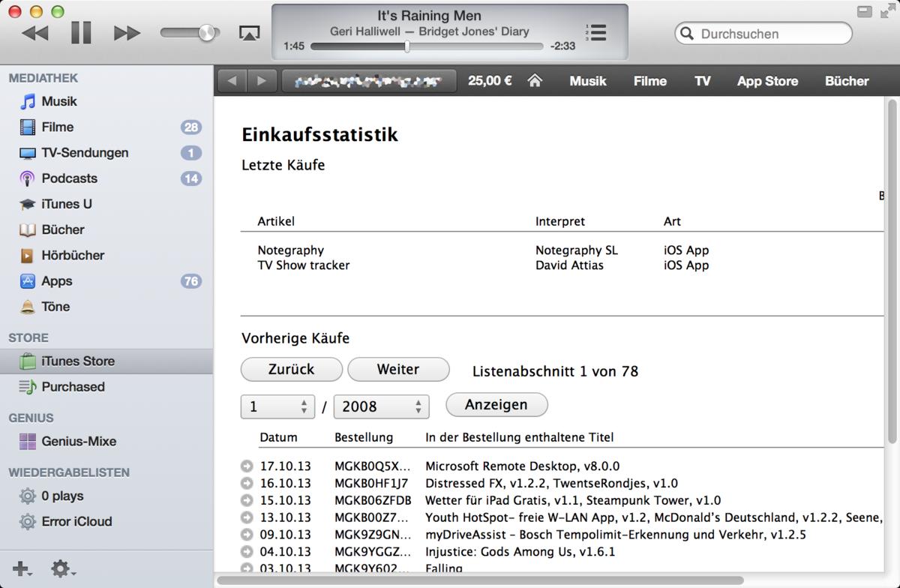Image resolution: width=900 pixels, height=588 pixels.
Task: Open the 15.10.13 order arrow
Action: tap(247, 500)
